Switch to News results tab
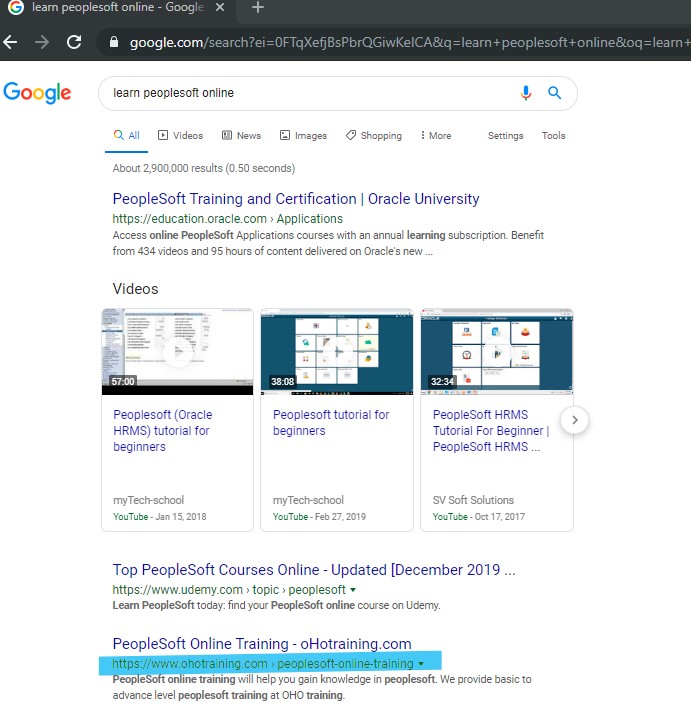 [241, 136]
